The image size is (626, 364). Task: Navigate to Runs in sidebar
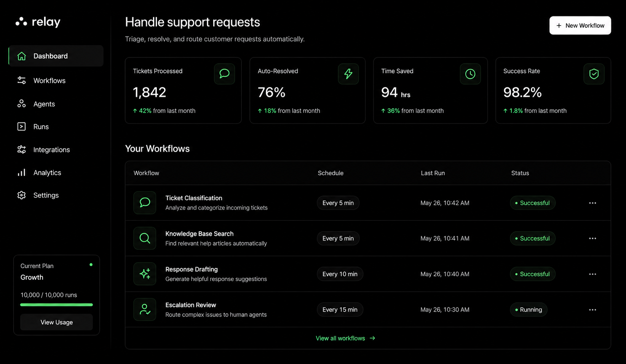pos(41,127)
